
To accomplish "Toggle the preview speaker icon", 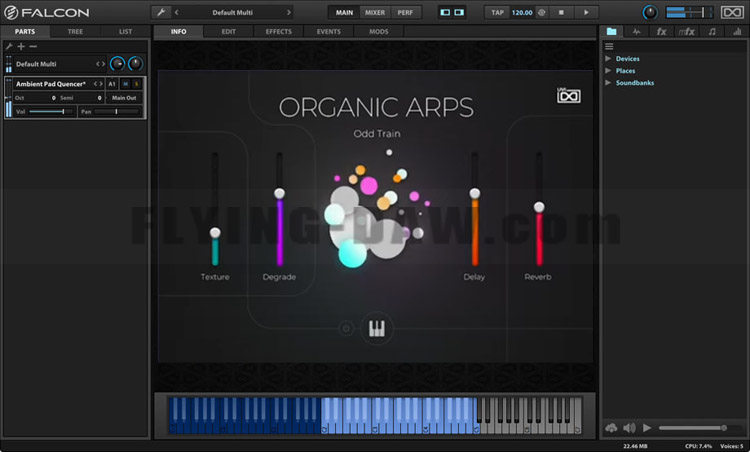I will (629, 428).
